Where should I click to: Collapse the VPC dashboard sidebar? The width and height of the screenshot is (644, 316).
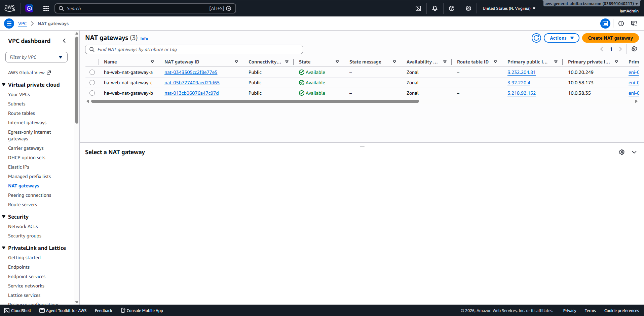pos(64,41)
